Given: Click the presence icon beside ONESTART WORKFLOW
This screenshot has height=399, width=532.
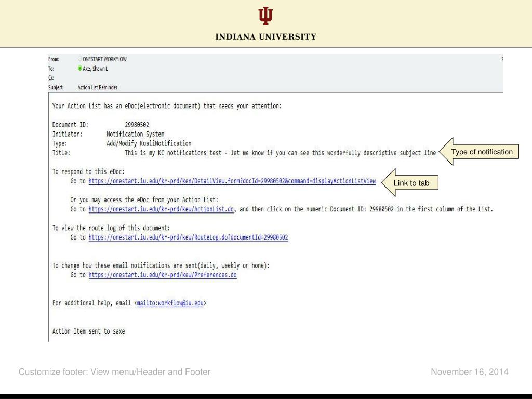Looking at the screenshot, I should pyautogui.click(x=79, y=59).
